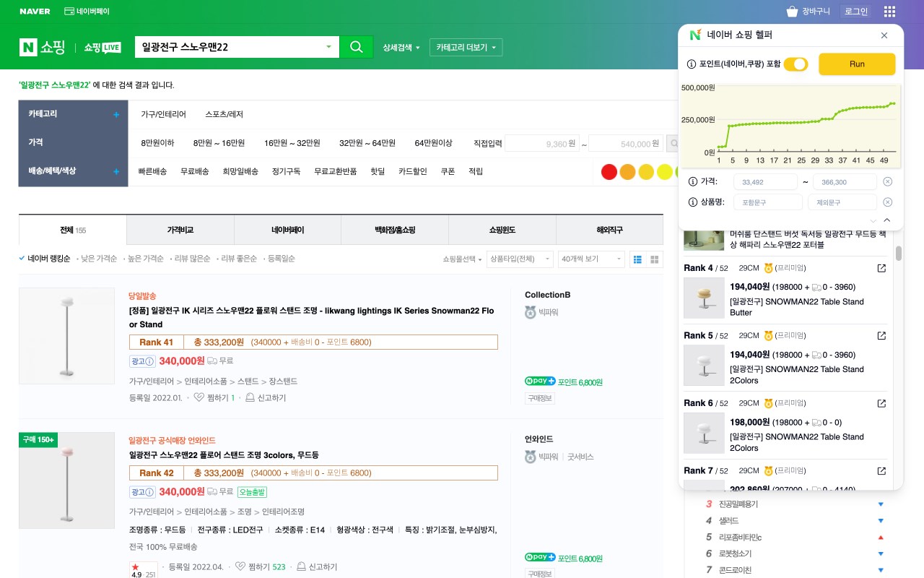Switch to 해외직구 tab
Image resolution: width=924 pixels, height=578 pixels.
pos(609,230)
